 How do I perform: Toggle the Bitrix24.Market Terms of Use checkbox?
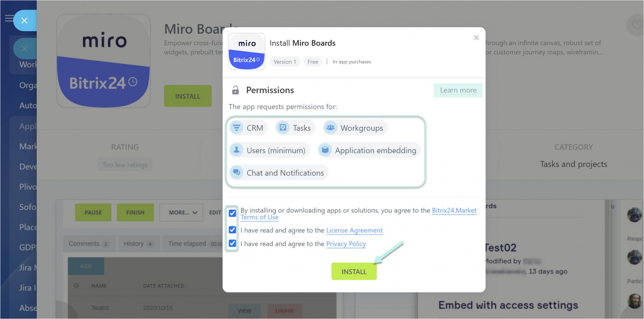232,213
